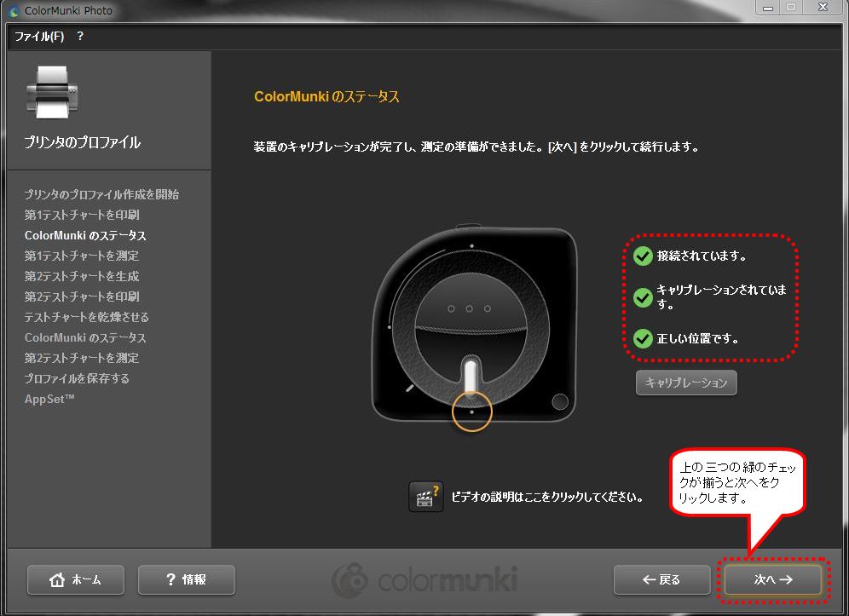Screen dimensions: 849x616
Task: Click ビデオの説明はここをクリックしてください link
Action: coord(547,497)
